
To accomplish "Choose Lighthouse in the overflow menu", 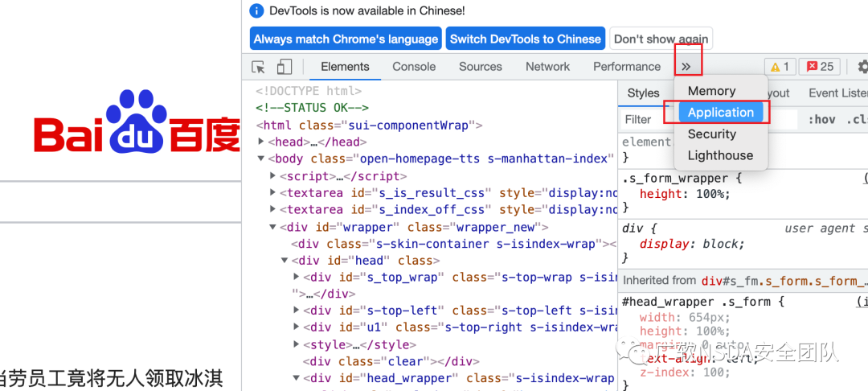I will 721,155.
